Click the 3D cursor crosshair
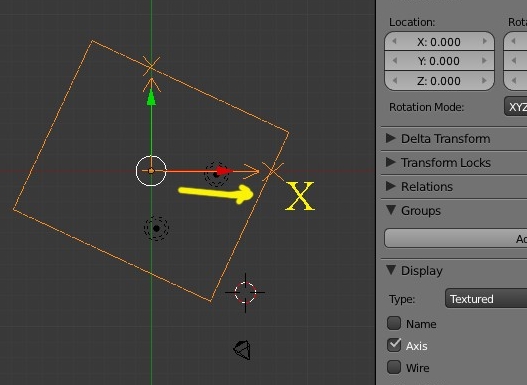This screenshot has width=527, height=385. pos(245,293)
